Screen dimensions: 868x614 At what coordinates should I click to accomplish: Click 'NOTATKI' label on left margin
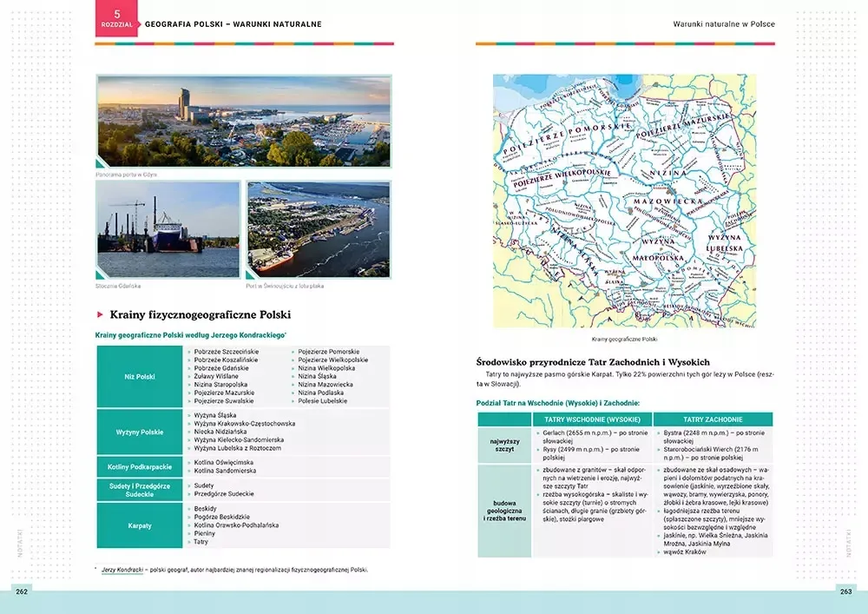[21, 543]
